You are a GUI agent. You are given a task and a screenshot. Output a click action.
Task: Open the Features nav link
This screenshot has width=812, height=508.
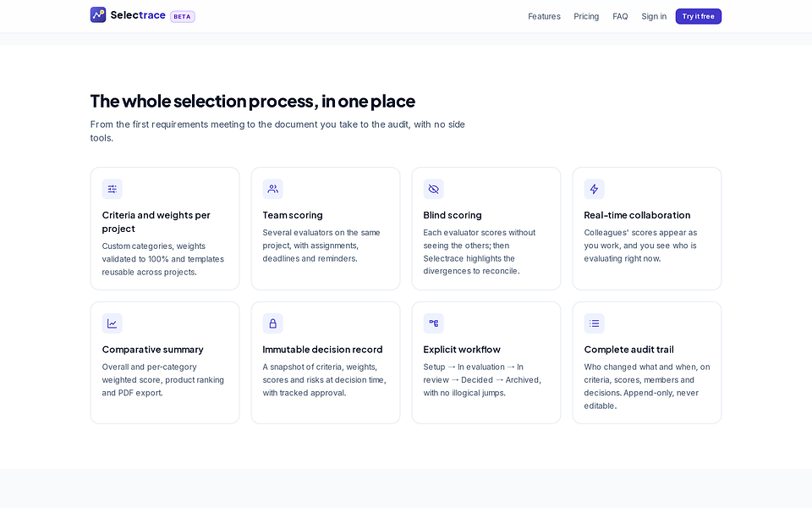544,17
